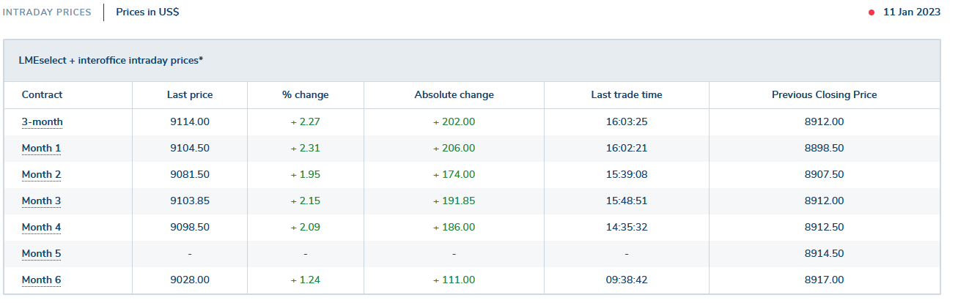The height and width of the screenshot is (303, 980).
Task: Select the Last price column header
Action: pos(190,94)
